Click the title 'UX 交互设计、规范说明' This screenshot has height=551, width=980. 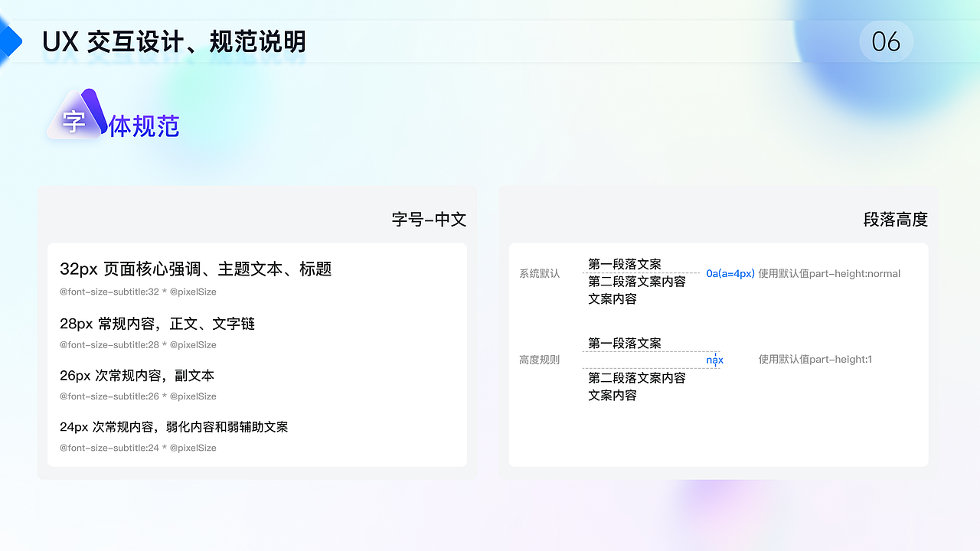[175, 41]
